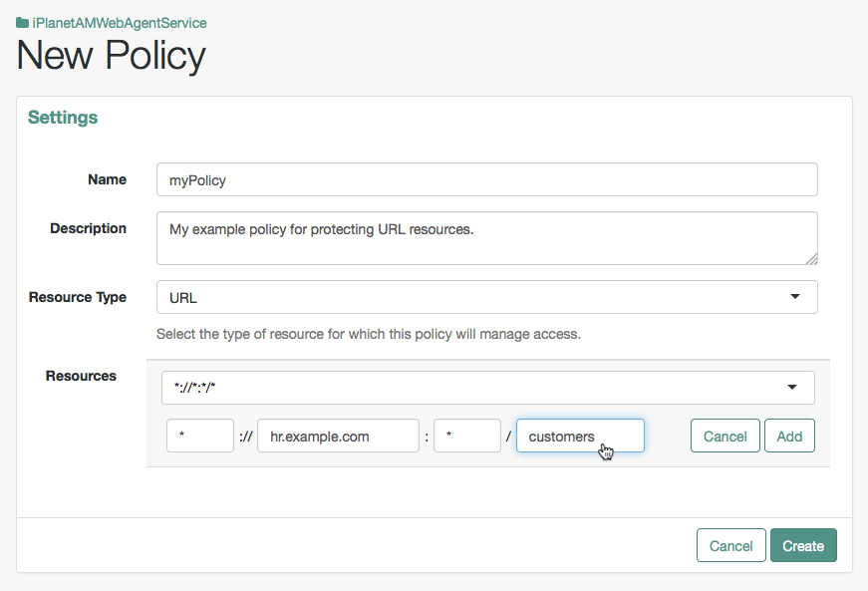Click the New Policy page title
Image resolution: width=868 pixels, height=591 pixels.
click(x=112, y=56)
